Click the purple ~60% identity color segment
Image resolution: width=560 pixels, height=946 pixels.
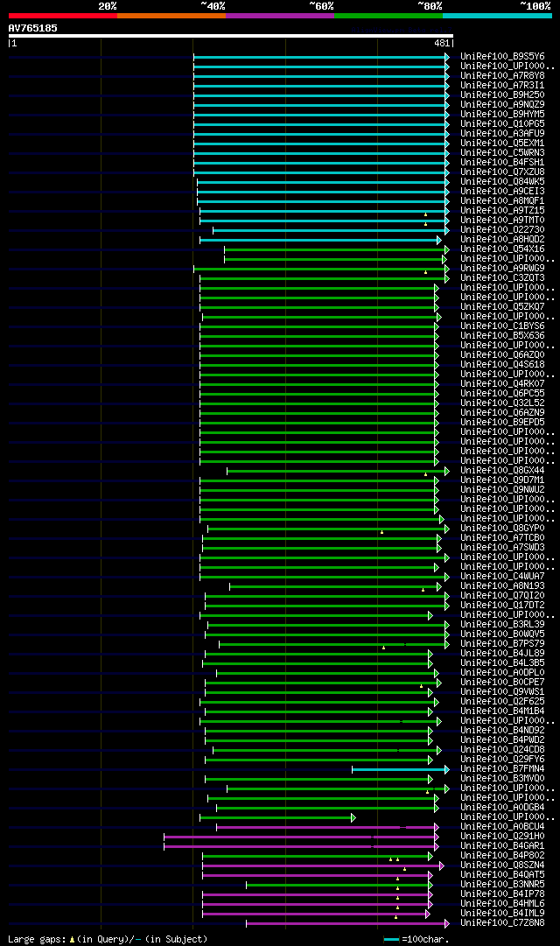pyautogui.click(x=280, y=16)
